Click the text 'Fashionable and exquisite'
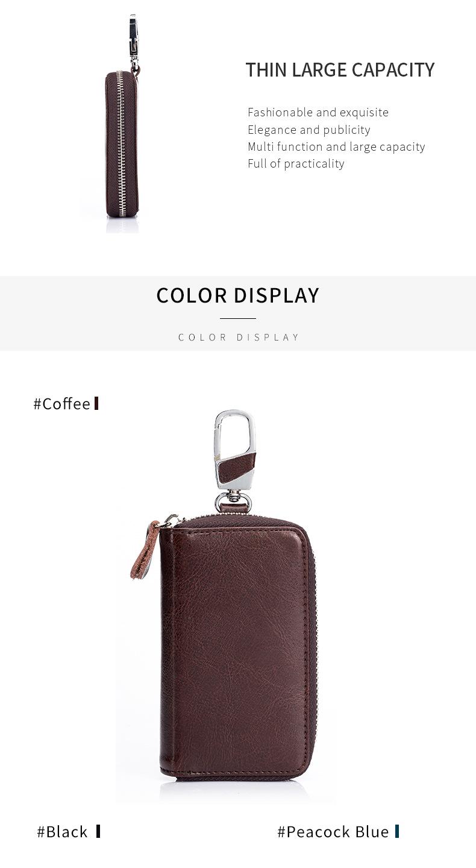476x868 pixels. (x=318, y=112)
